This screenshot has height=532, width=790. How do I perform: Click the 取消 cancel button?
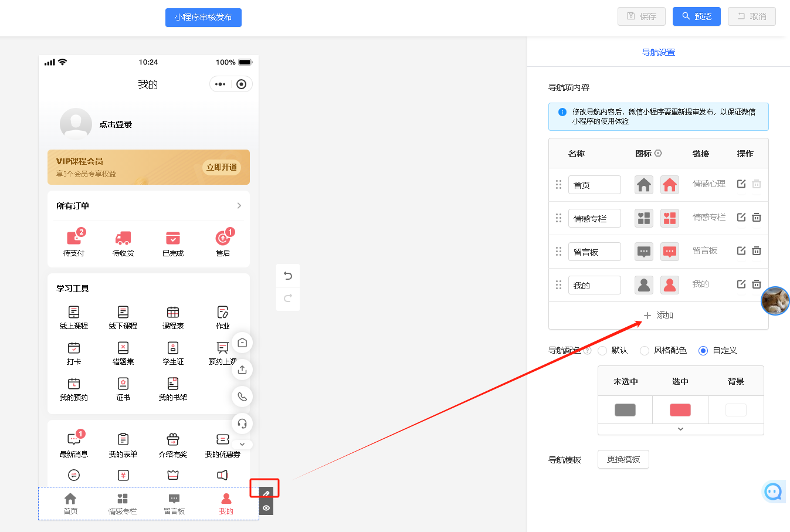click(752, 16)
